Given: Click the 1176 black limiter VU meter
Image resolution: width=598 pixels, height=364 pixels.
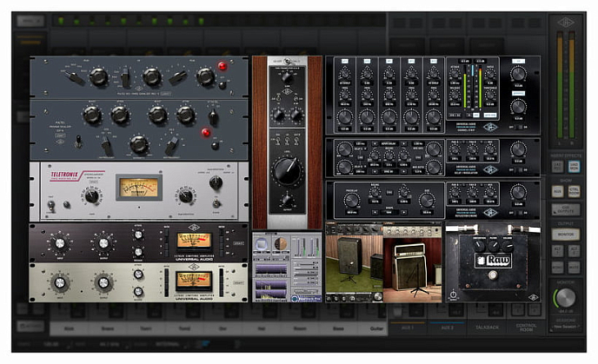Looking at the screenshot, I should (193, 241).
